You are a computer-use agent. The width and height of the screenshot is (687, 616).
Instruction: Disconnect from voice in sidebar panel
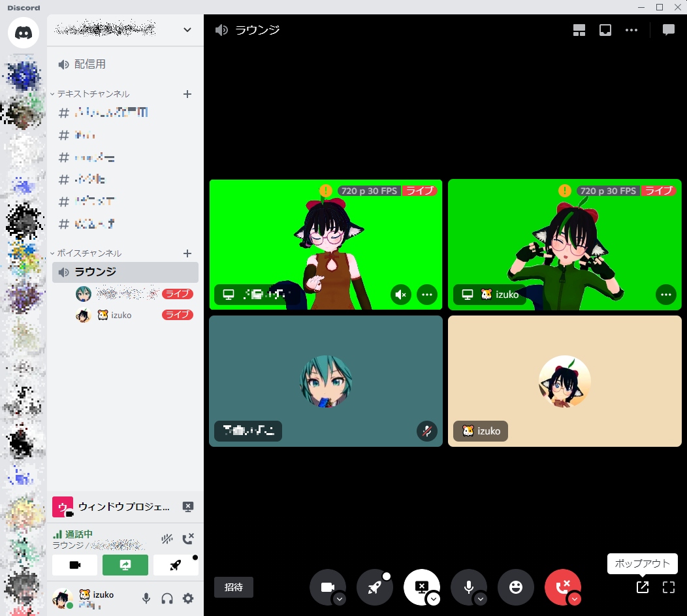tap(188, 538)
